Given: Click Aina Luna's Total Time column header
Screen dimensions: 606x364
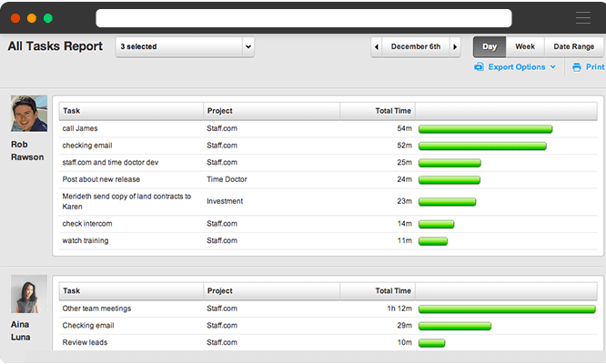Looking at the screenshot, I should 378,291.
